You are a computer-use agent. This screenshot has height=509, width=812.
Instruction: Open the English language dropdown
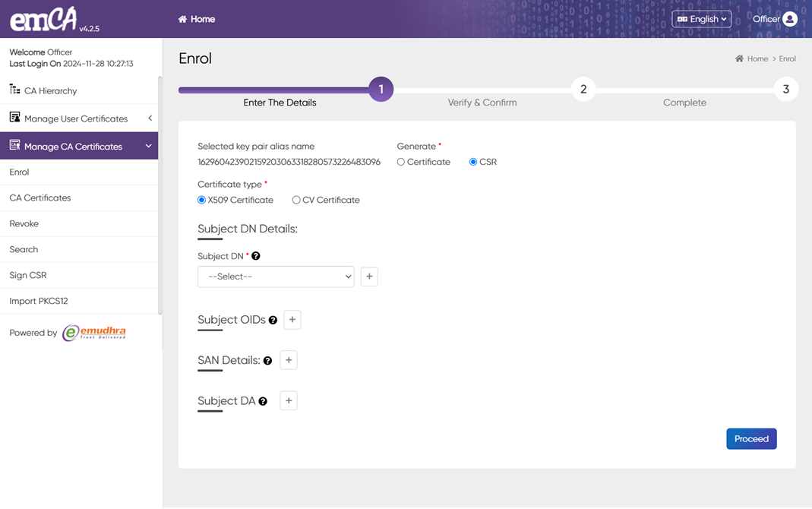click(701, 19)
